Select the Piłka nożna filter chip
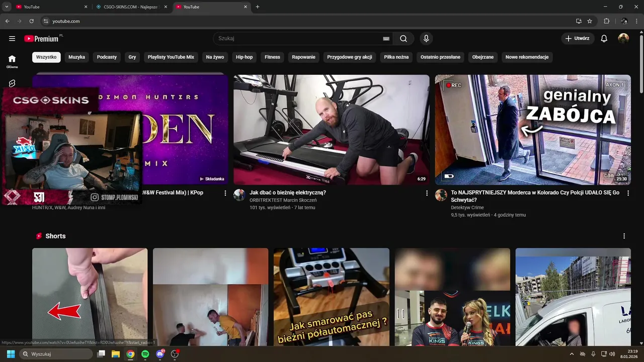The height and width of the screenshot is (362, 644). pyautogui.click(x=396, y=57)
